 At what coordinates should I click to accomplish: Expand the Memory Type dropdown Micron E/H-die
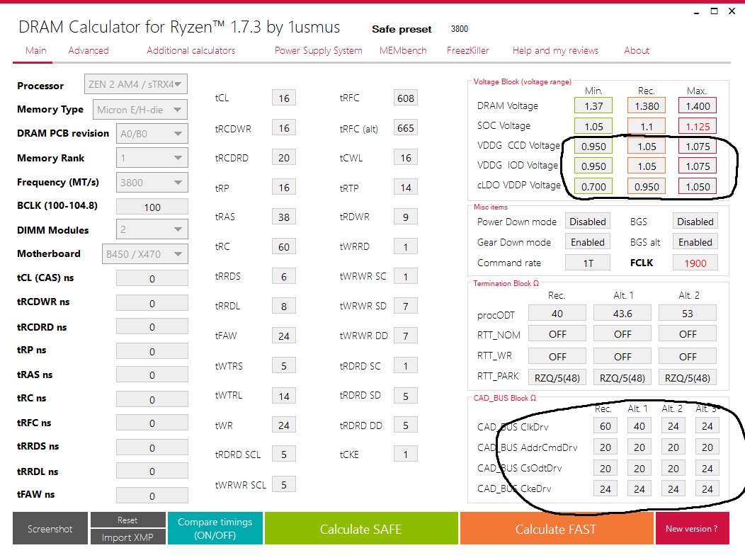[x=140, y=109]
